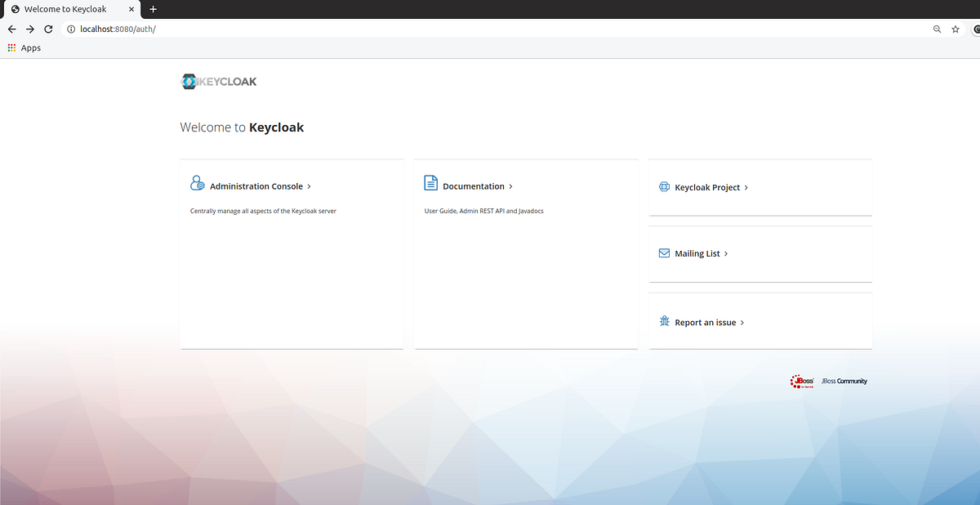The width and height of the screenshot is (980, 505).
Task: Click the Mailing List envelope icon
Action: pos(664,253)
